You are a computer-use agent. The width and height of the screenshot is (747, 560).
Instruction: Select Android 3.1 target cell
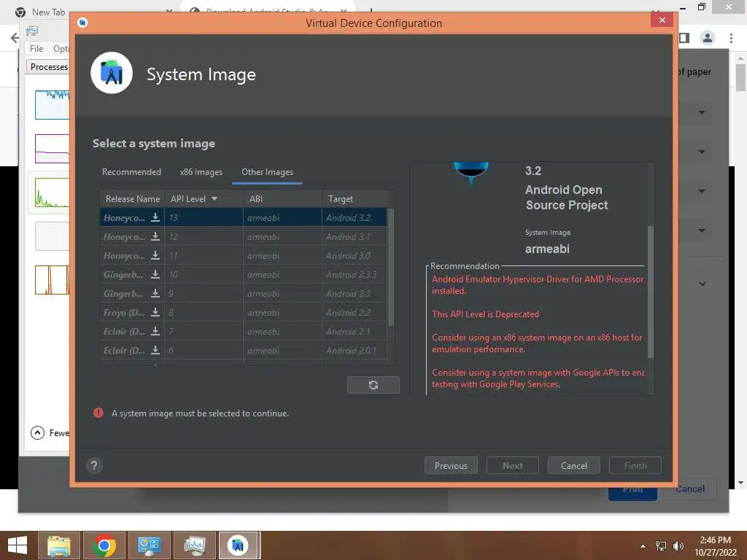pos(355,237)
